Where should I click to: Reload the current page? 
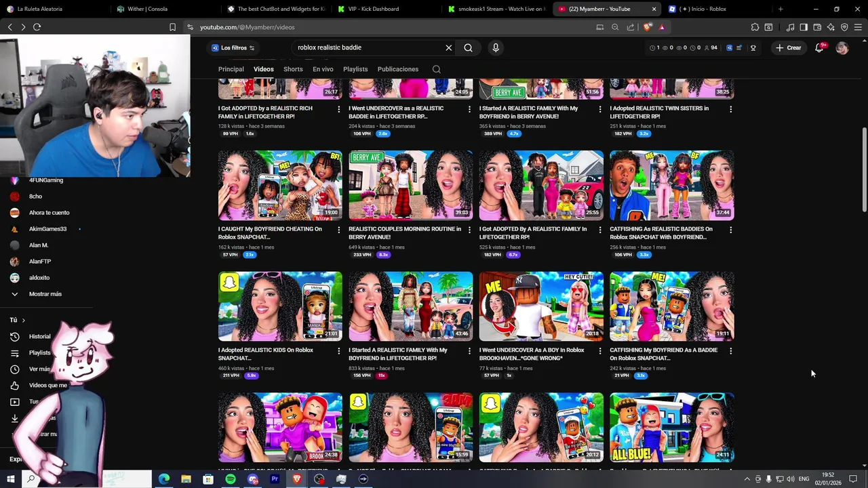[x=37, y=27]
